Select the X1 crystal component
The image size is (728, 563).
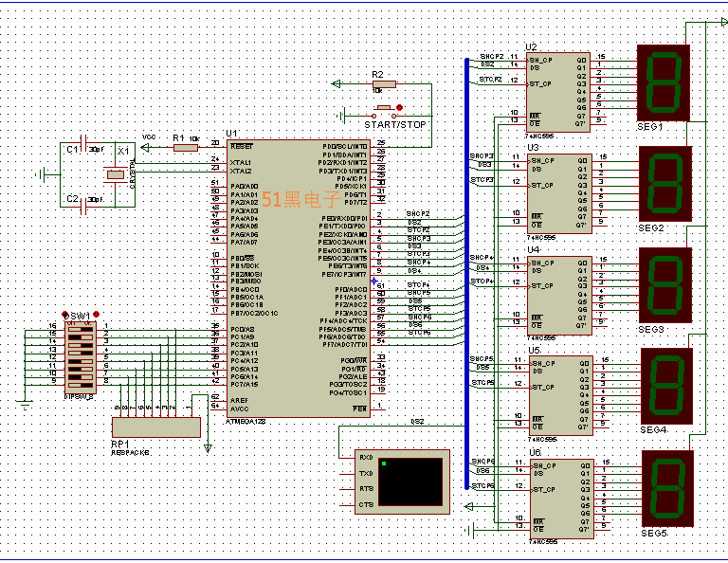[x=115, y=174]
